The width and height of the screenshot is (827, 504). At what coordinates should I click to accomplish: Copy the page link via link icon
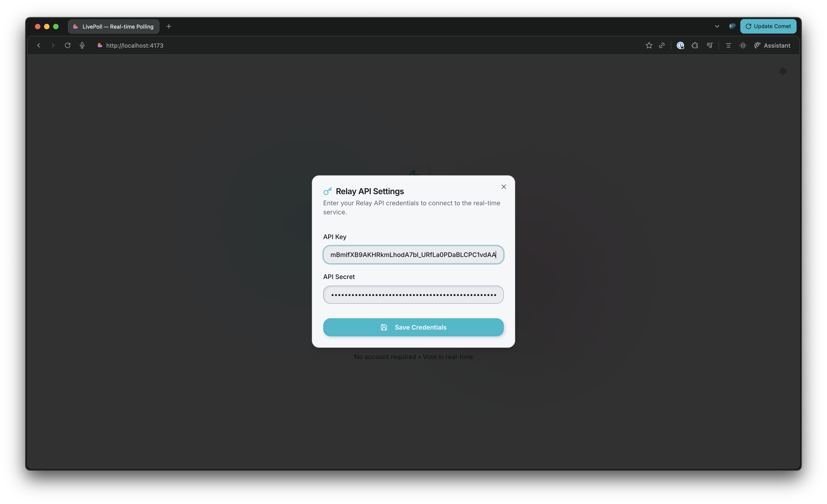662,45
